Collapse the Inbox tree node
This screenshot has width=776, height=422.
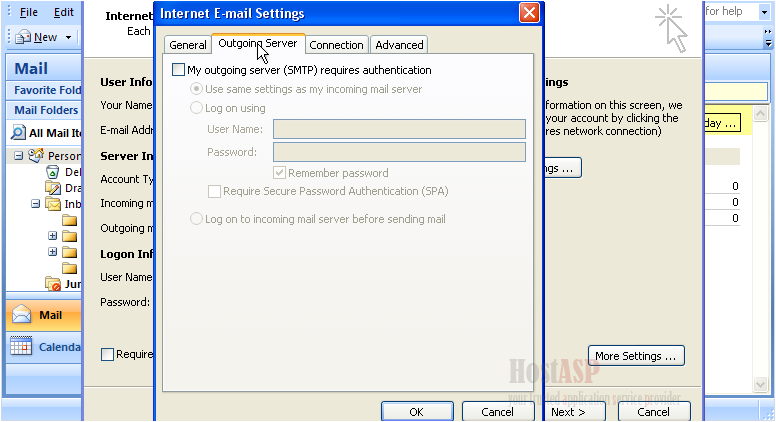click(x=35, y=204)
